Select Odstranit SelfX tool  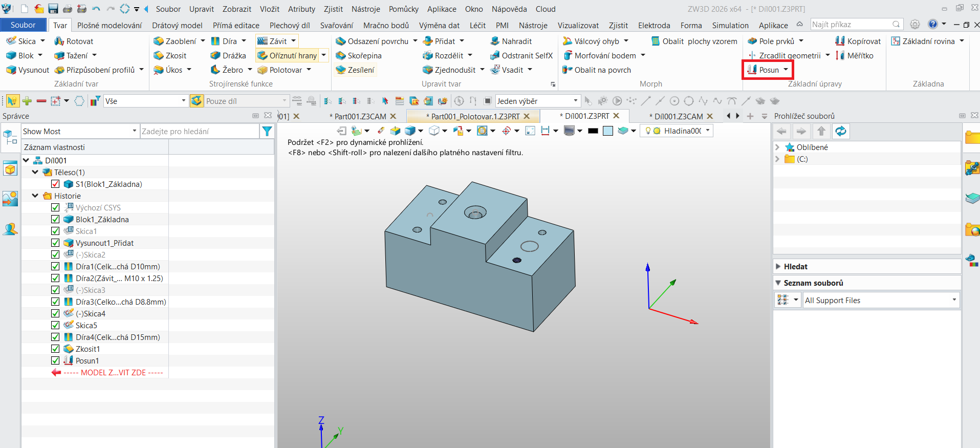(x=521, y=55)
